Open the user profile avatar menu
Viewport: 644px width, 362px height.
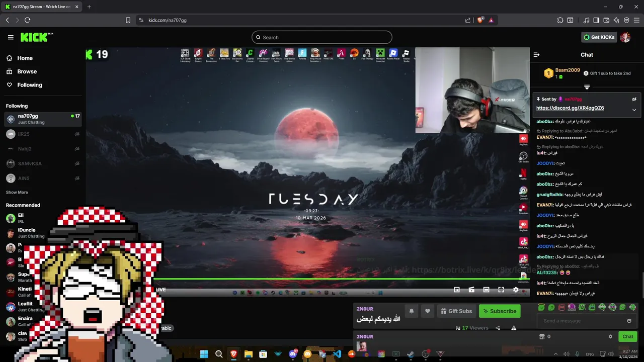pos(625,37)
